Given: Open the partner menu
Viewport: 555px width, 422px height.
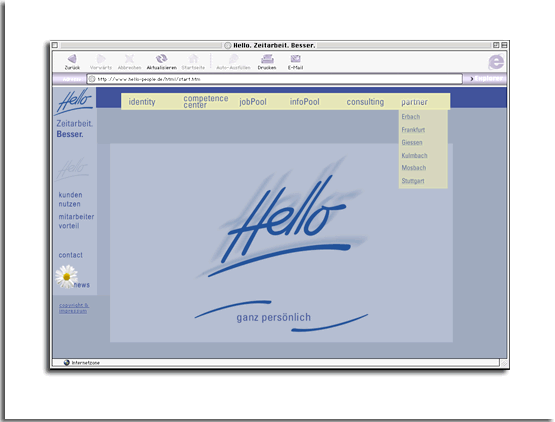Looking at the screenshot, I should (x=414, y=102).
